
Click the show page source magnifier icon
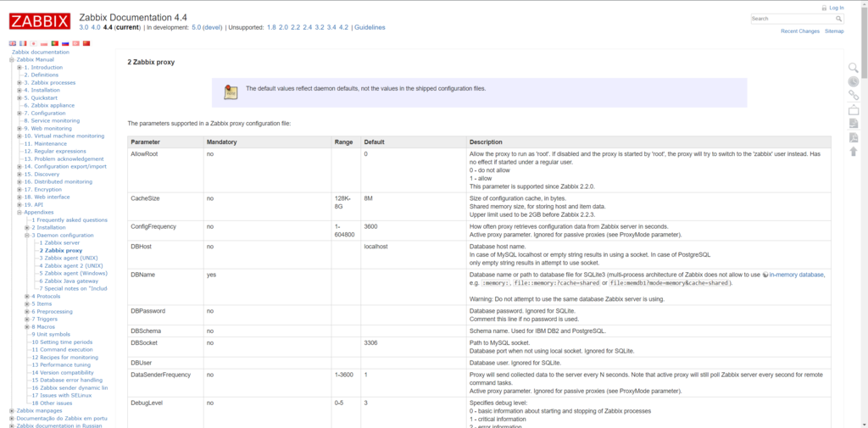[854, 68]
